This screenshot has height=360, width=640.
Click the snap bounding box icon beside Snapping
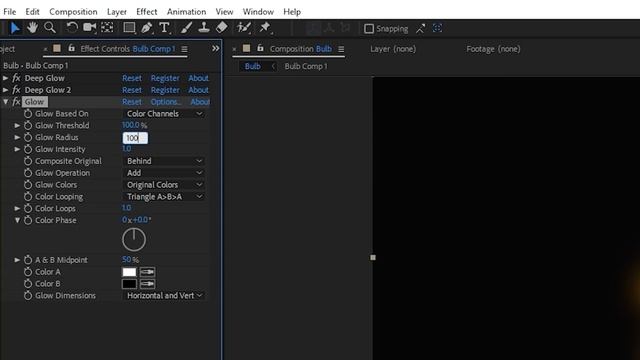coord(437,28)
